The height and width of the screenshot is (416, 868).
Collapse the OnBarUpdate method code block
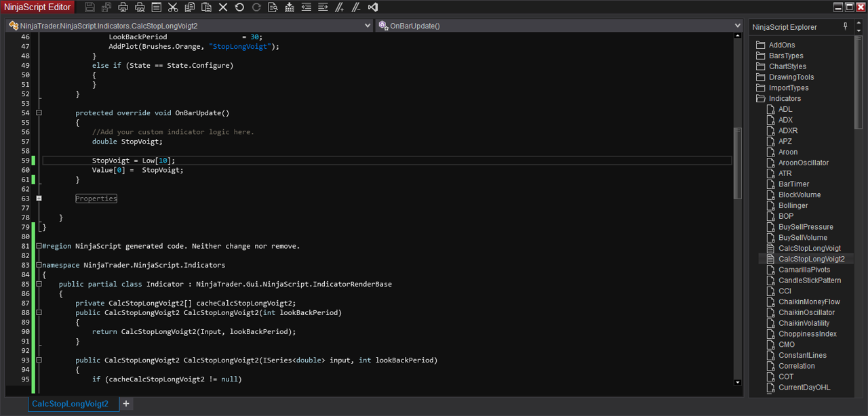pos(39,113)
